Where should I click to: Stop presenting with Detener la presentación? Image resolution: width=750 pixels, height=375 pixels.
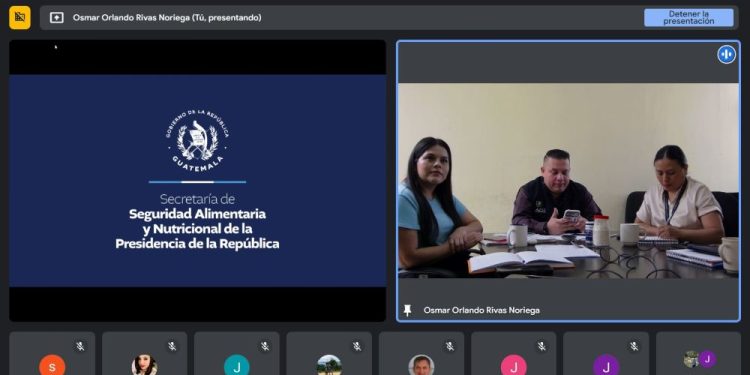click(688, 18)
